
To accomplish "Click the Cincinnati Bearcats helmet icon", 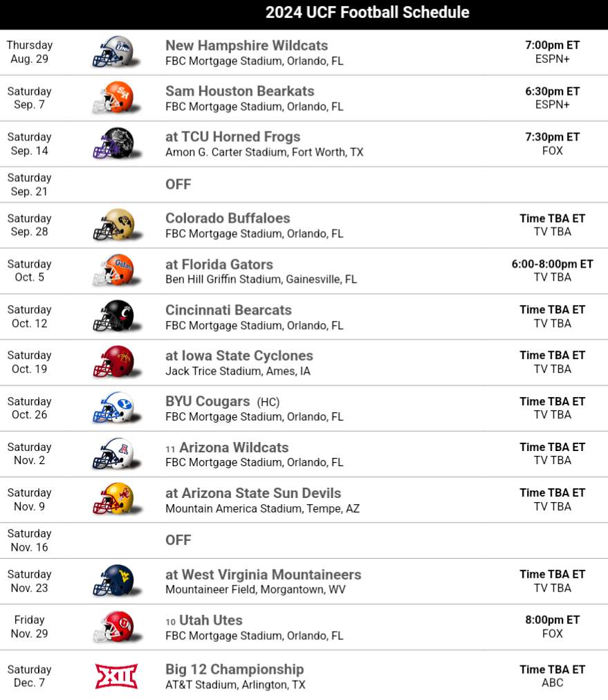I will tap(114, 316).
